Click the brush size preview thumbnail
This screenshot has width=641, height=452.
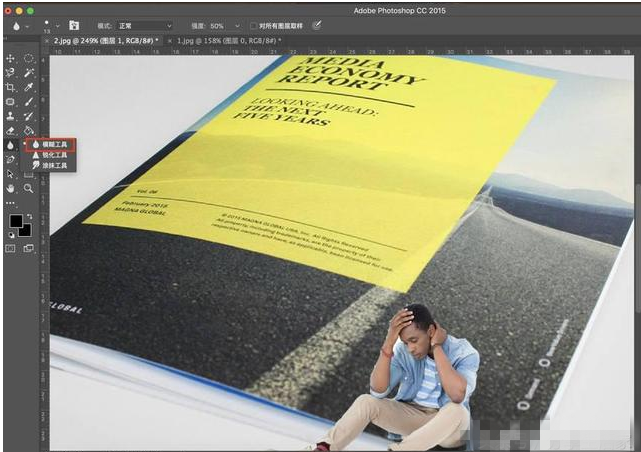click(47, 26)
